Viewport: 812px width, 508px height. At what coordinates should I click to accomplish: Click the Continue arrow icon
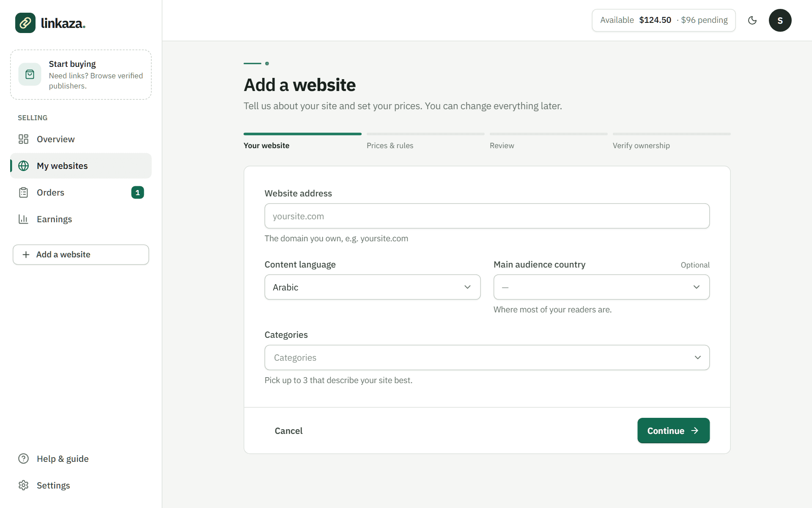click(695, 431)
